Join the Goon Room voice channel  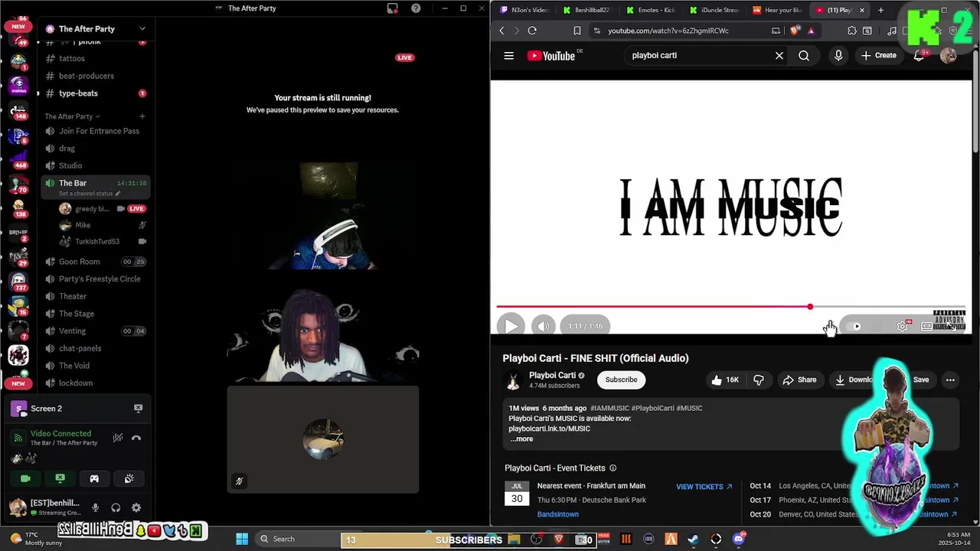pyautogui.click(x=80, y=262)
